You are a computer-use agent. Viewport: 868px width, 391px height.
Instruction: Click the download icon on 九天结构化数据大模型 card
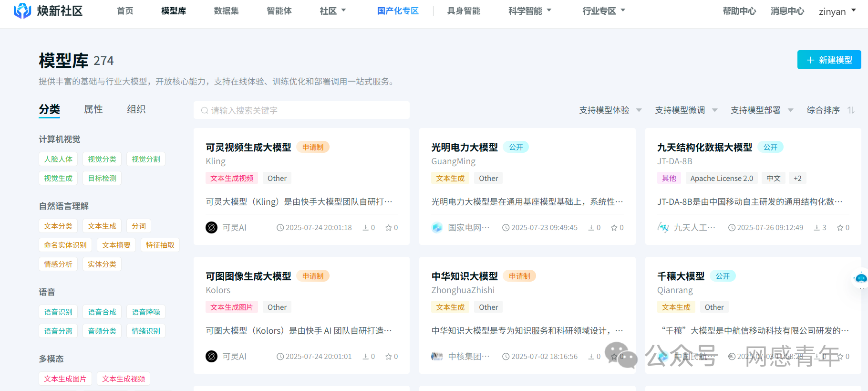(817, 228)
